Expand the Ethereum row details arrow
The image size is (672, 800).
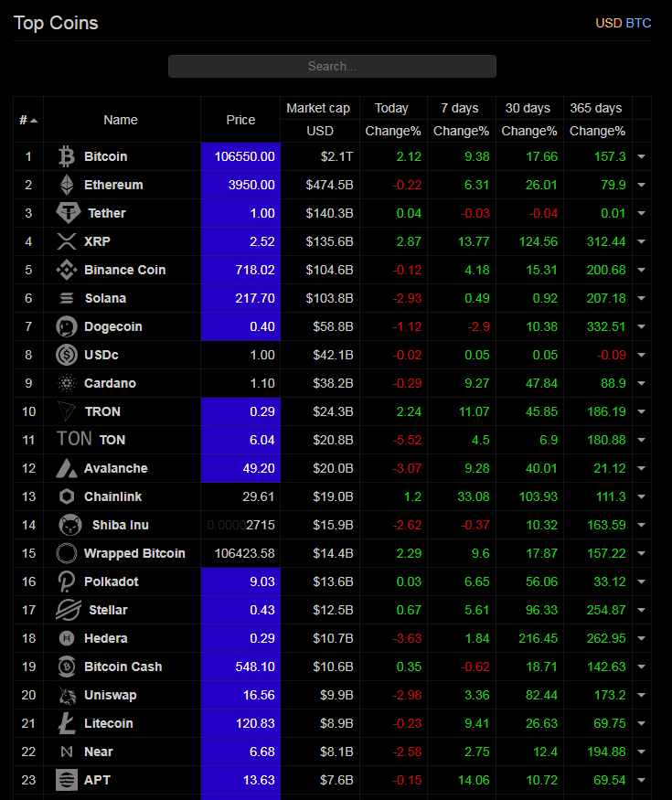(x=642, y=185)
